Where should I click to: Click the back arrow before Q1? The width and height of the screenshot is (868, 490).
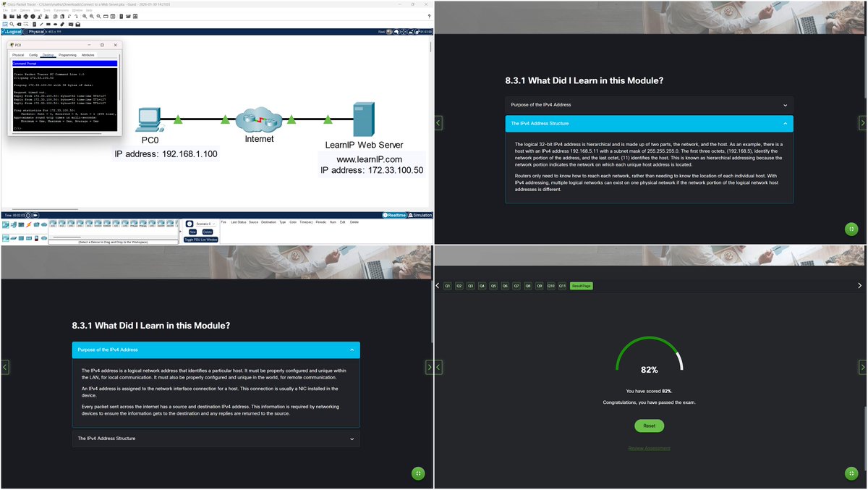[437, 286]
